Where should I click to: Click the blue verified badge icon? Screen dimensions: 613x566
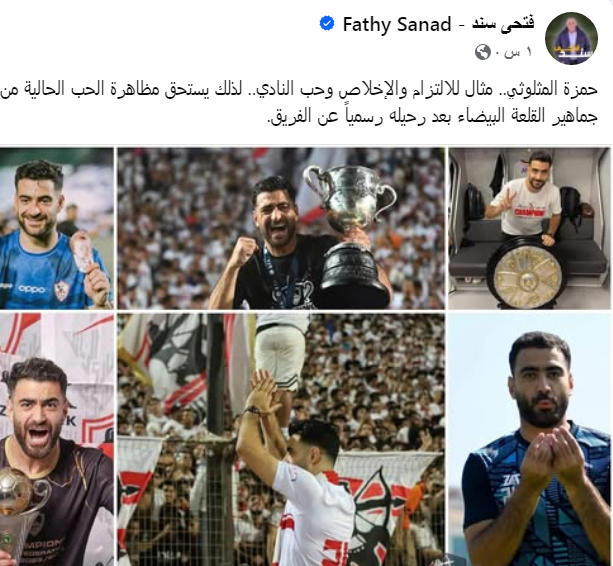pos(327,24)
